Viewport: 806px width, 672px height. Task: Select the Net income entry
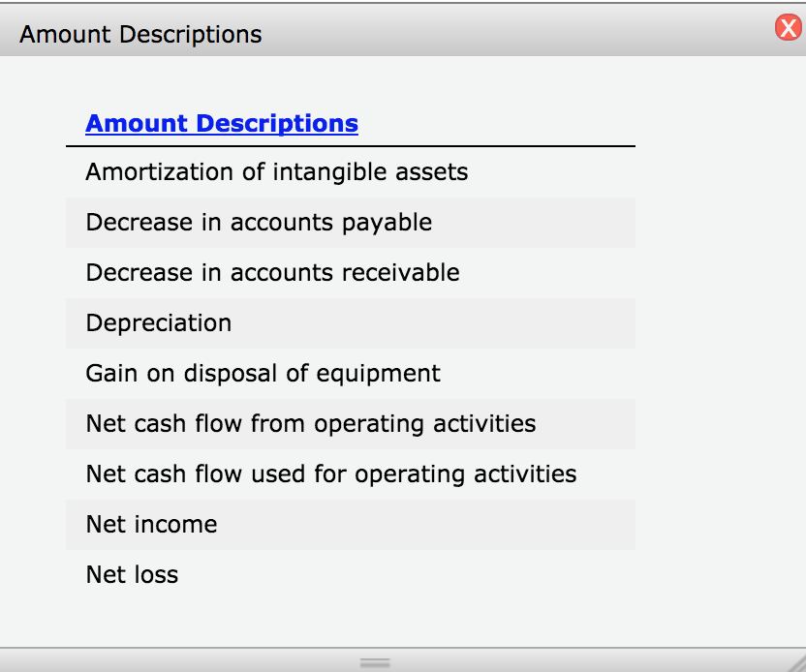[x=151, y=524]
